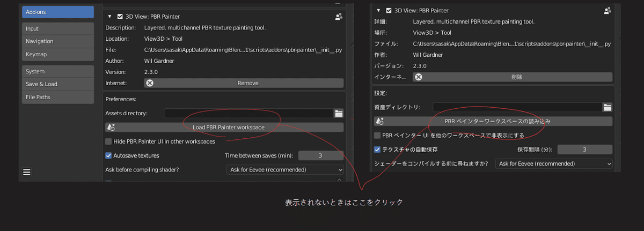Toggle Japanese panel PBR Painter enable checkbox
Viewport: 644px width, 231px height.
pos(389,10)
